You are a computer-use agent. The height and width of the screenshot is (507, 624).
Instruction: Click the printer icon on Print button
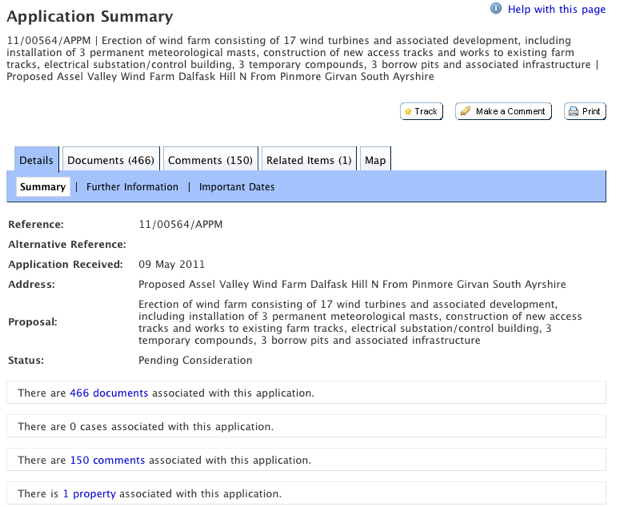click(x=573, y=111)
